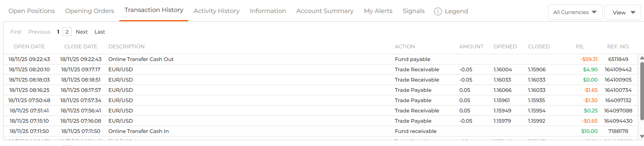Click the Next page link

click(82, 32)
